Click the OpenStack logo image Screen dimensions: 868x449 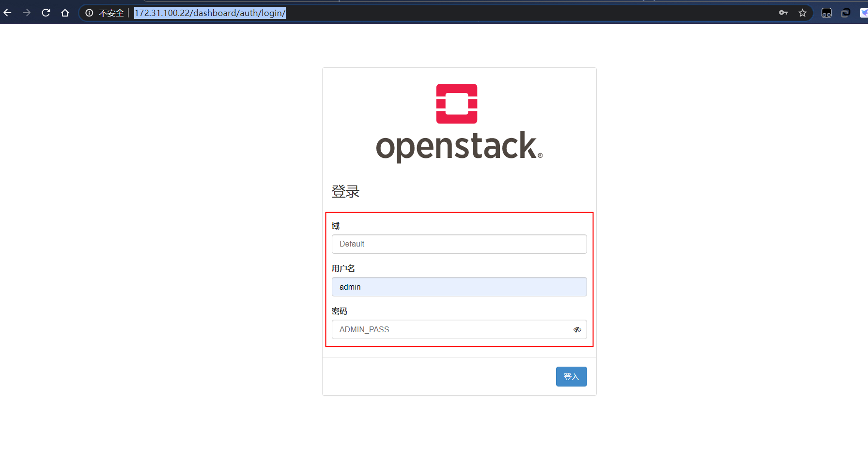459,123
